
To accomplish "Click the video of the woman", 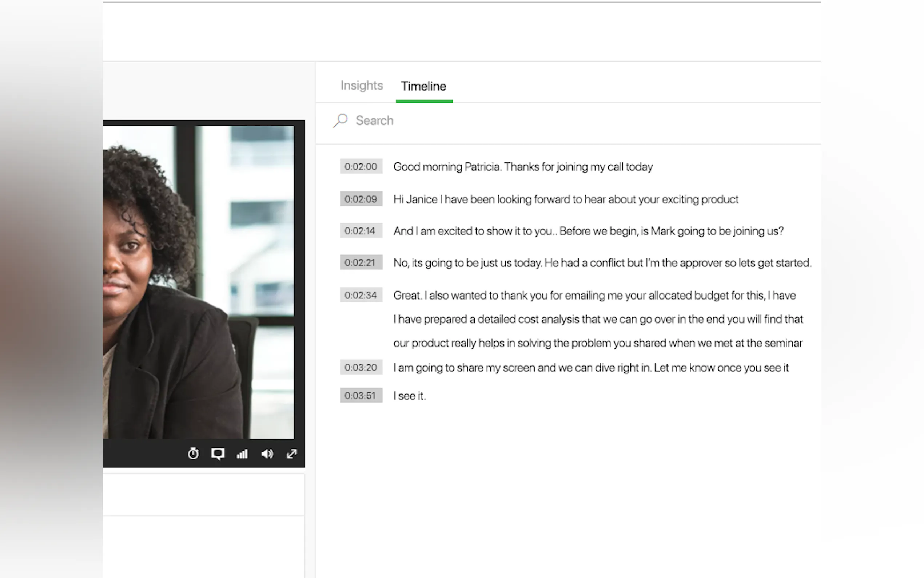I will (x=199, y=282).
